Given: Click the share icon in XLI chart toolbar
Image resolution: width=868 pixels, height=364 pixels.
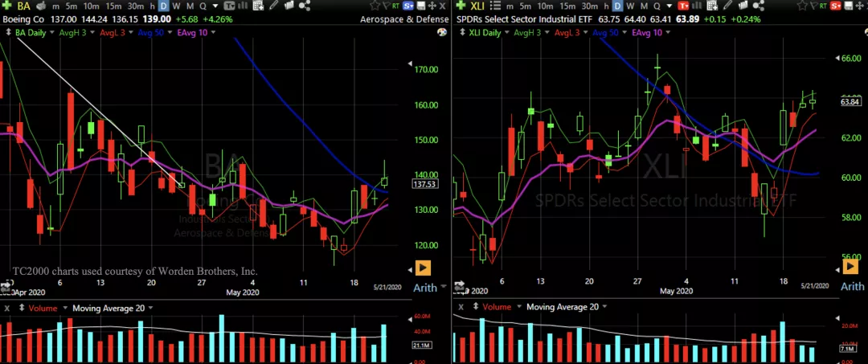Looking at the screenshot, I should [759, 6].
